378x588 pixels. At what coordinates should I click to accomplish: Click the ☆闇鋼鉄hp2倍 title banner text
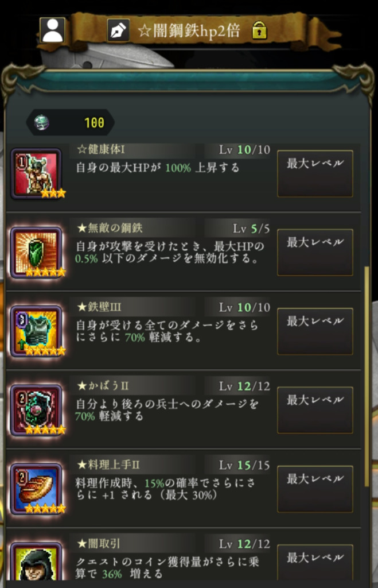tap(189, 30)
